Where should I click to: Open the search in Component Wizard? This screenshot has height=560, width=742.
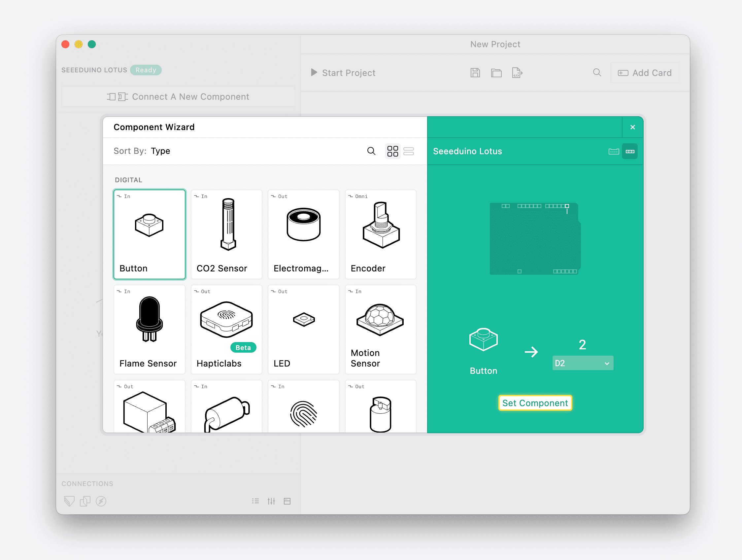coord(371,151)
